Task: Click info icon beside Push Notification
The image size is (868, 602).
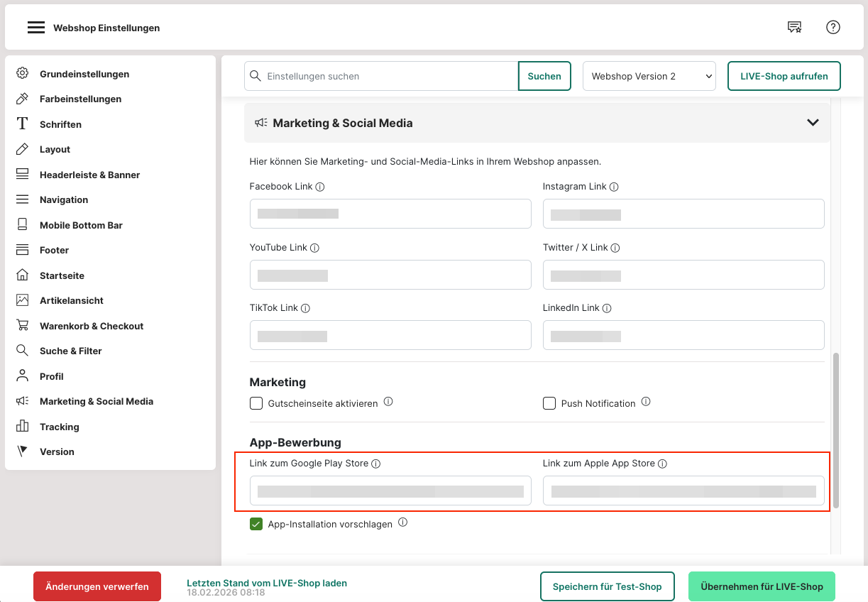Action: 646,402
